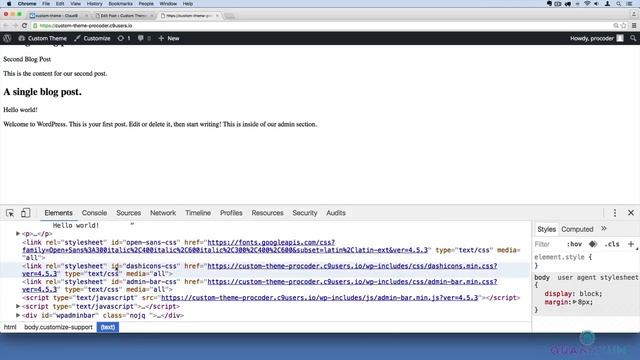The width and height of the screenshot is (640, 360).
Task: Switch to the first custom-theme browser tab
Action: tap(57, 16)
